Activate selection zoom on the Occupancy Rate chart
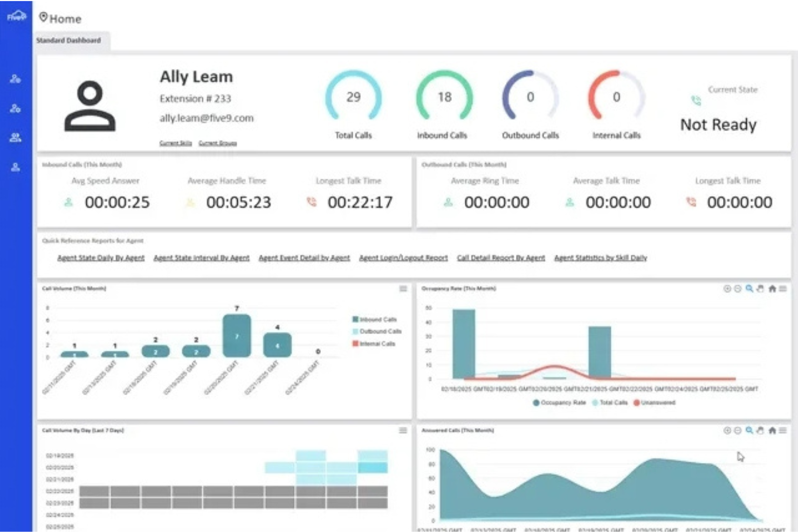The image size is (798, 532). coord(749,288)
